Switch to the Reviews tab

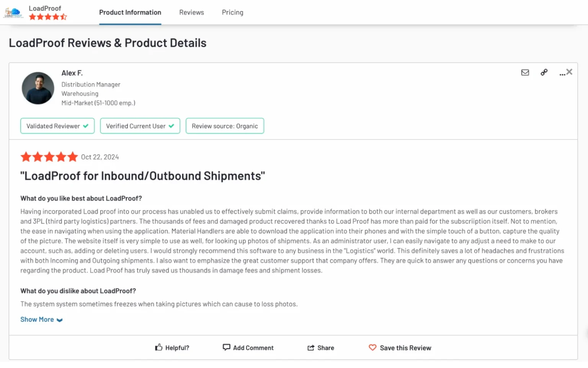tap(191, 12)
